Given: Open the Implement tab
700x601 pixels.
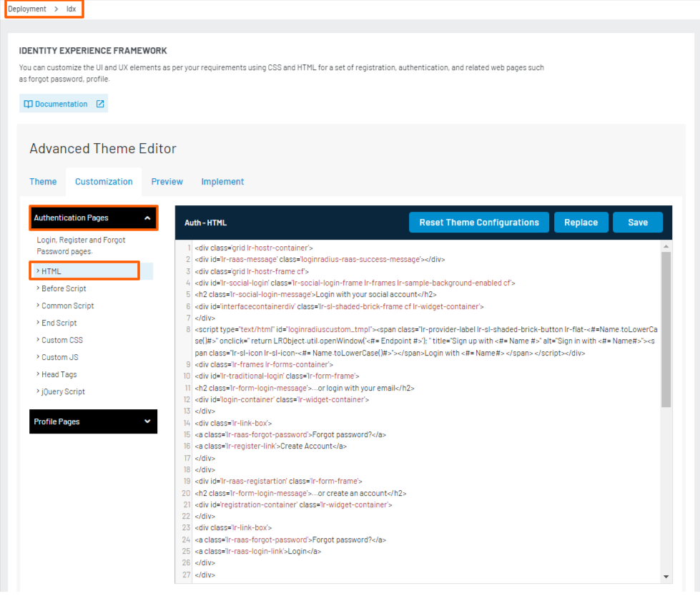Looking at the screenshot, I should click(222, 182).
